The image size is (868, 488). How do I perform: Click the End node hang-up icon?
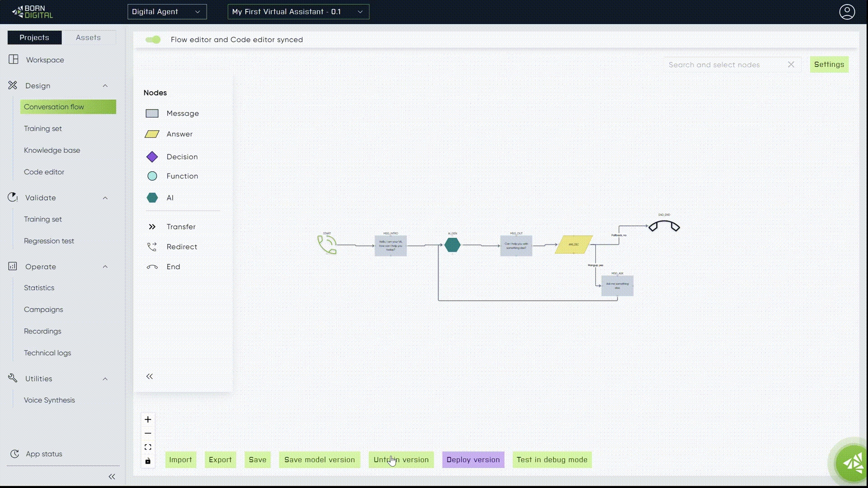pyautogui.click(x=152, y=267)
